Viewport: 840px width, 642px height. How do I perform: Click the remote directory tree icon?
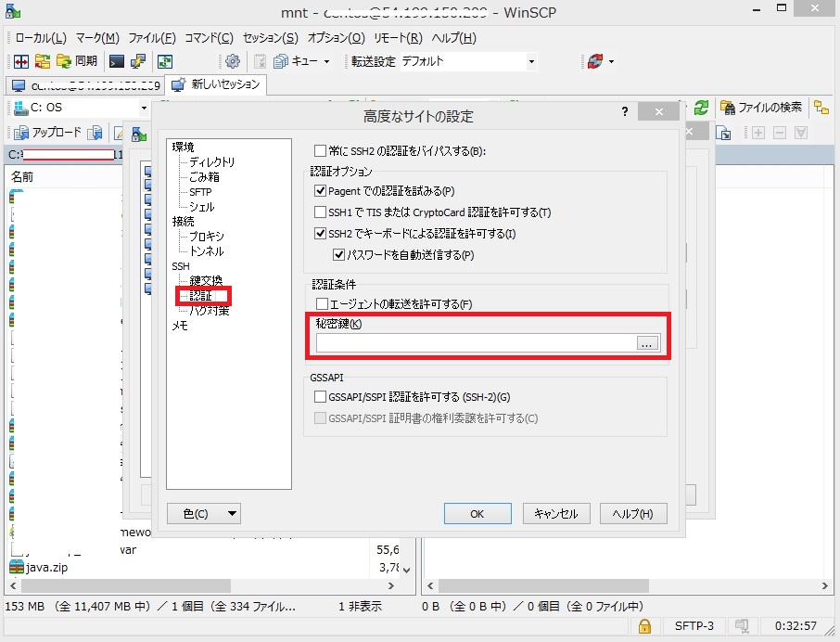click(821, 108)
